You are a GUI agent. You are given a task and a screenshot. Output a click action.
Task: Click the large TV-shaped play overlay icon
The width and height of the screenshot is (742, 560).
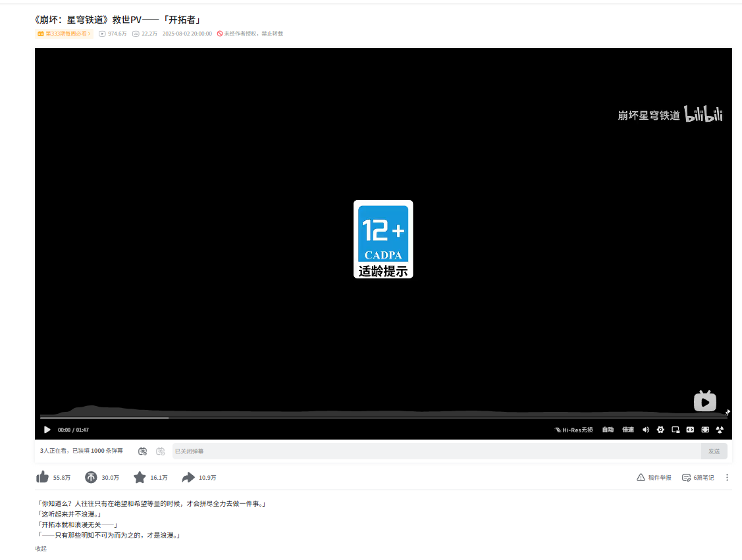pyautogui.click(x=704, y=401)
